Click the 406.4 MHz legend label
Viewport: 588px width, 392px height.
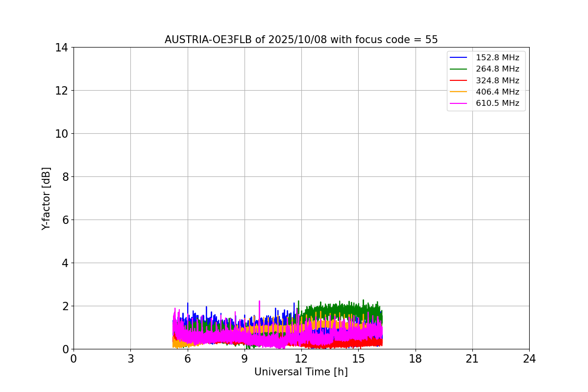[x=497, y=92]
